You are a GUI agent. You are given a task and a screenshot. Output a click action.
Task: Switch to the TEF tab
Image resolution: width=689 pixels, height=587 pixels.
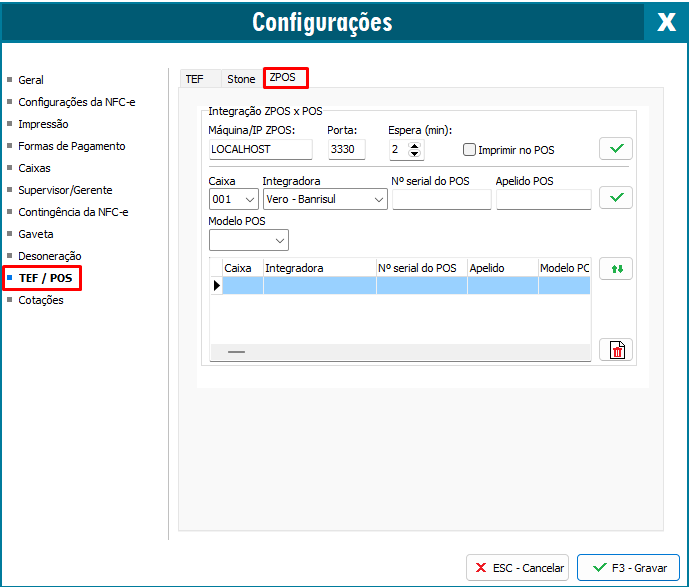click(194, 79)
